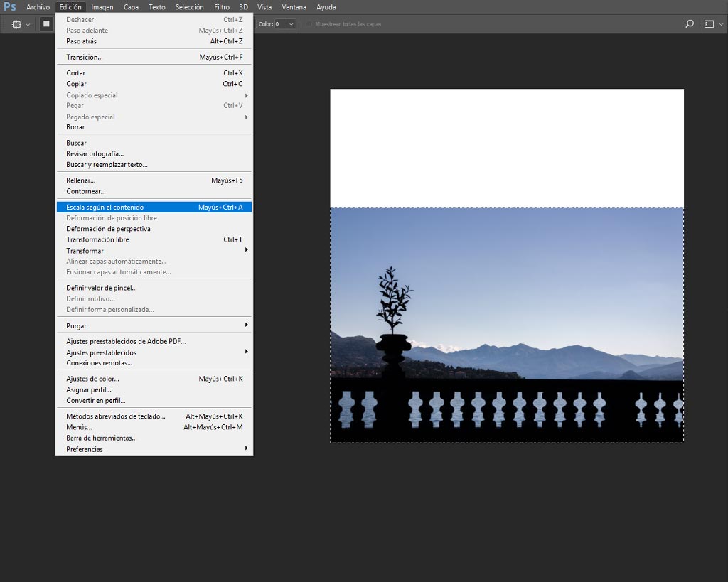This screenshot has width=728, height=582.
Task: Open the Texto menu
Action: click(x=157, y=7)
